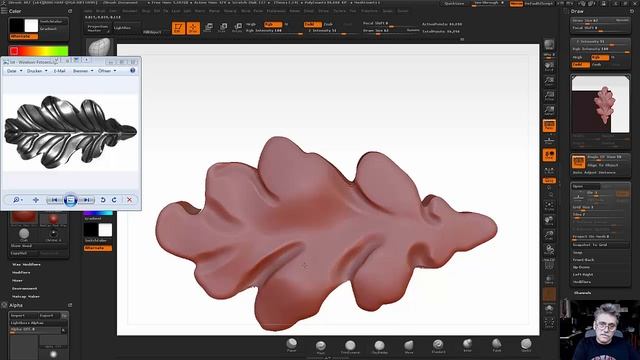This screenshot has height=360, width=640.
Task: Click the right shelf Move view icon
Action: coord(549,220)
